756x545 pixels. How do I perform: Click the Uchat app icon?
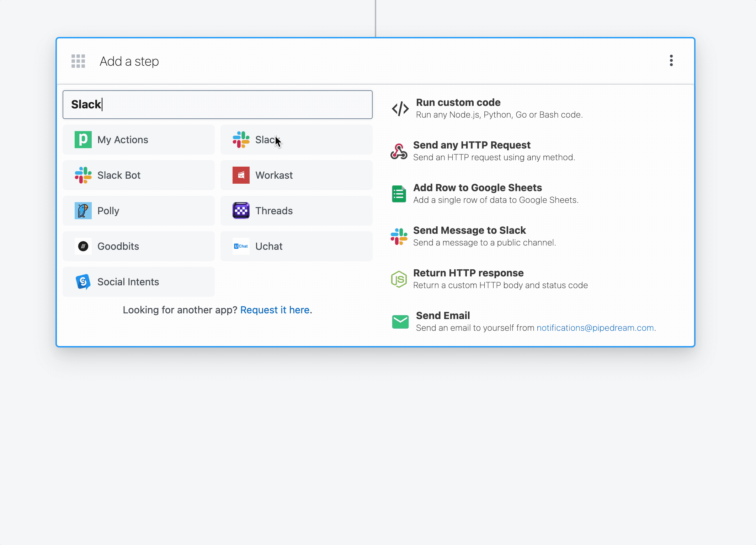click(x=241, y=247)
